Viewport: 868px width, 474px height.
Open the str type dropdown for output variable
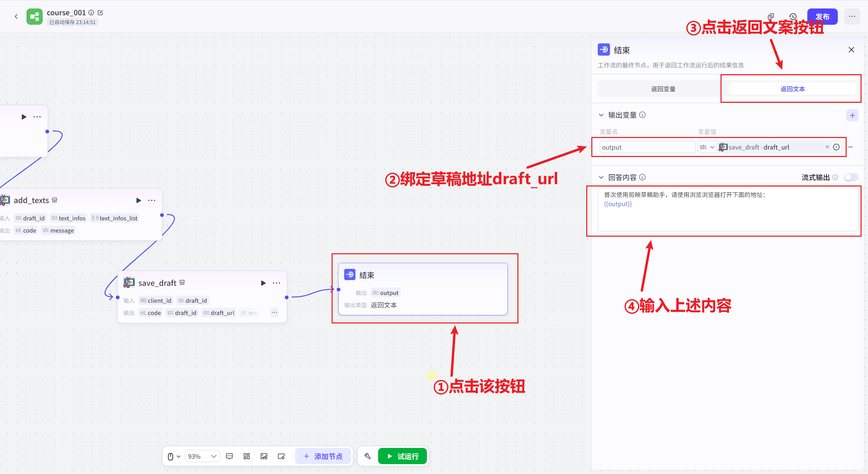pos(707,147)
